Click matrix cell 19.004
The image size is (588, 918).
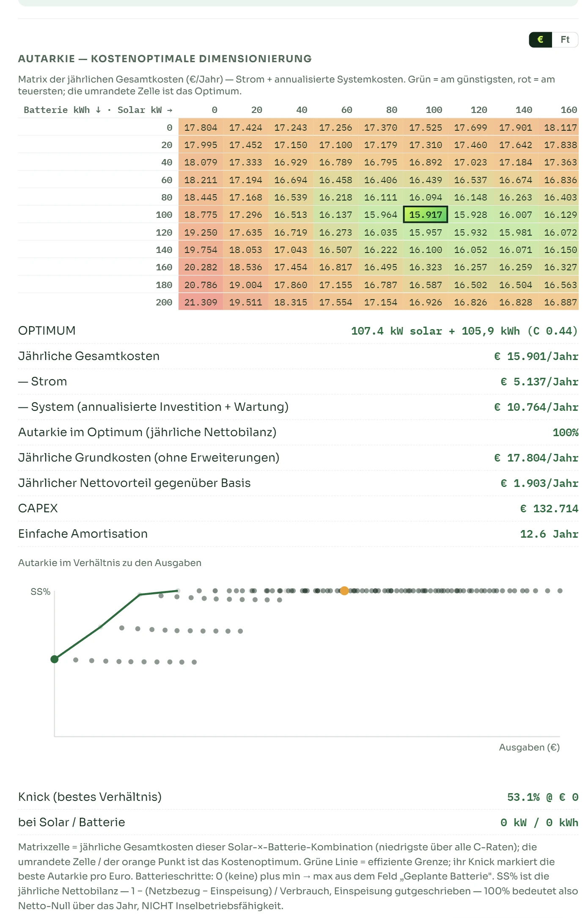(x=245, y=285)
